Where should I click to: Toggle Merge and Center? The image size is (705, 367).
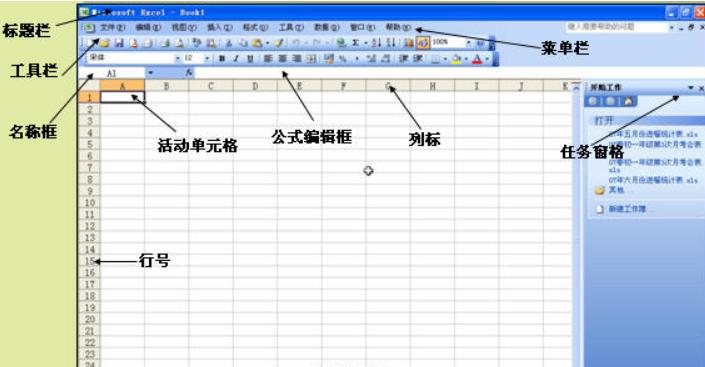tap(311, 58)
